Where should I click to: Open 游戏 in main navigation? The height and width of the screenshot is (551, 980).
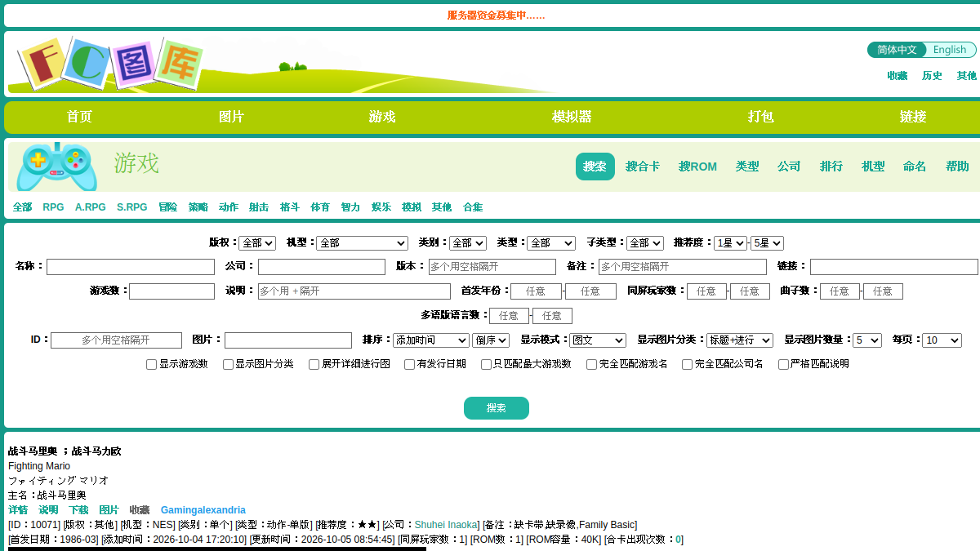click(x=382, y=117)
